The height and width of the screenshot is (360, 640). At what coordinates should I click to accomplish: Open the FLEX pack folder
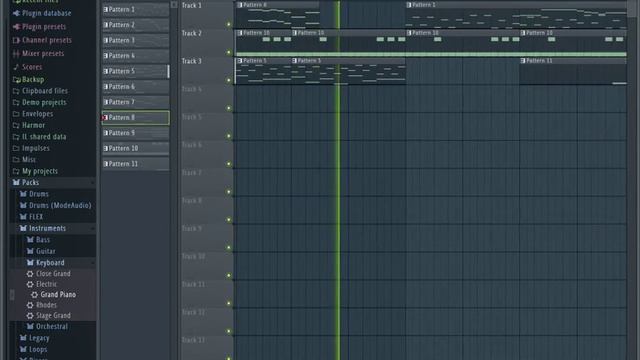click(36, 217)
